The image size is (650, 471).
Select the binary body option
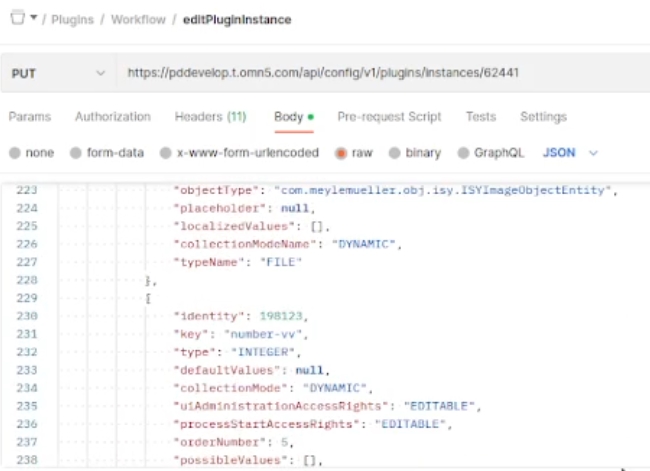pos(418,154)
